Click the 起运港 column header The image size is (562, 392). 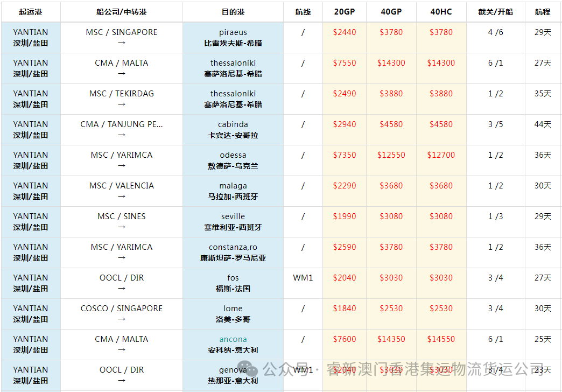(x=31, y=12)
